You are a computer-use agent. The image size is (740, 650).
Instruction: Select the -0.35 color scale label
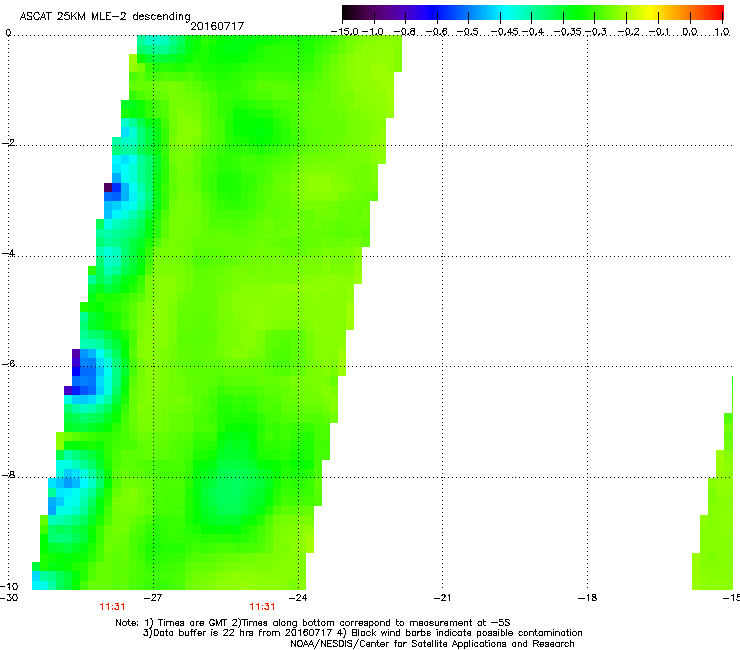click(568, 32)
